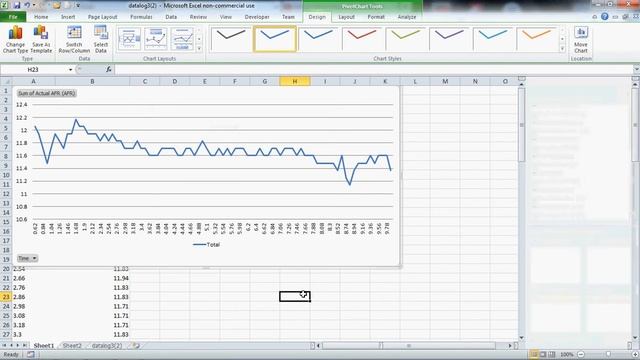Open the Select Data dialog

[x=101, y=39]
